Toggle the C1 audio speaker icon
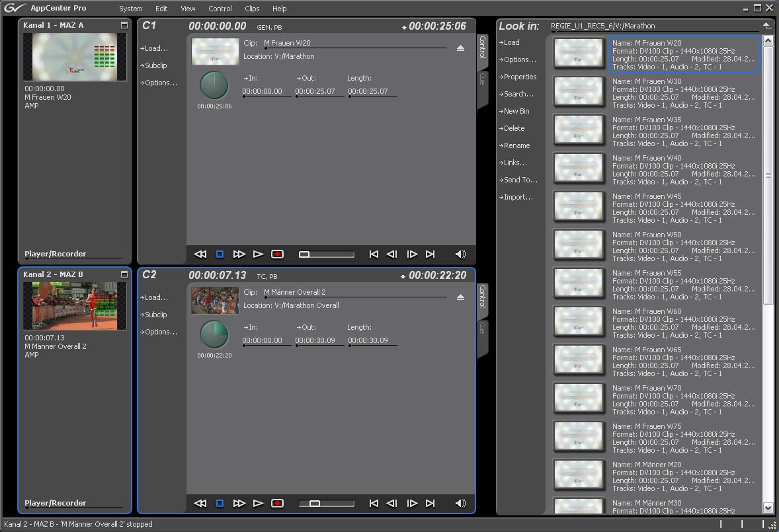The height and width of the screenshot is (532, 779). 460,254
